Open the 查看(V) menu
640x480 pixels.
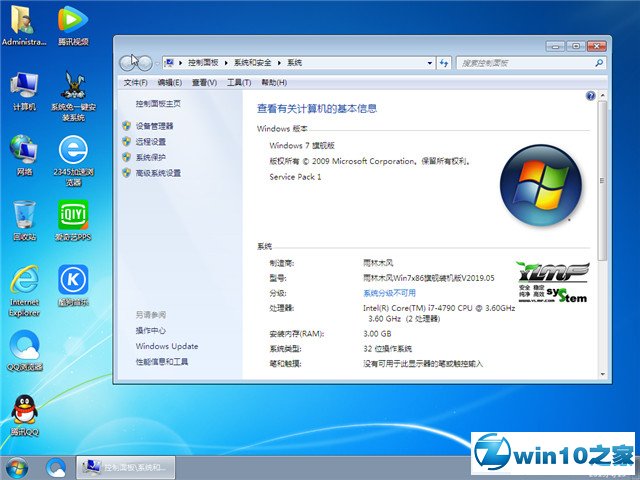pyautogui.click(x=204, y=83)
